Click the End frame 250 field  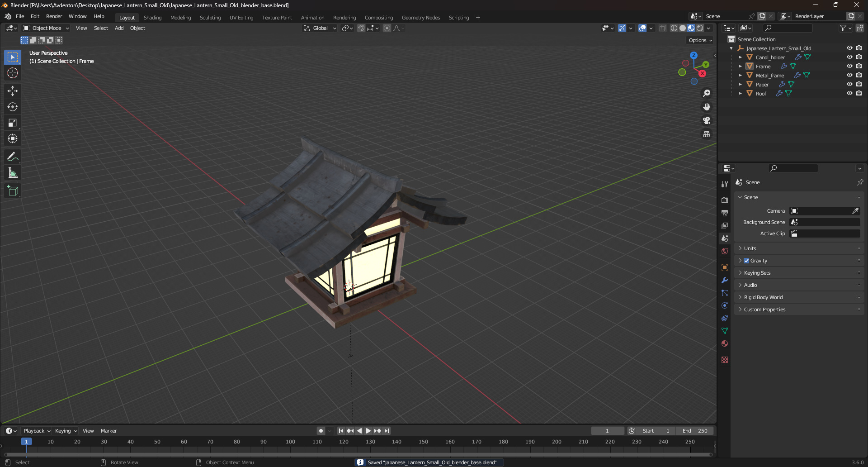pos(696,431)
